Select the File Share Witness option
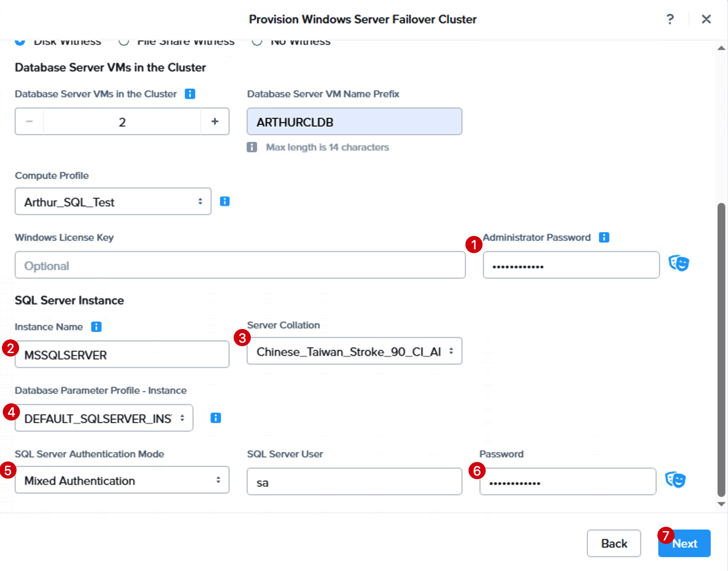 (124, 41)
